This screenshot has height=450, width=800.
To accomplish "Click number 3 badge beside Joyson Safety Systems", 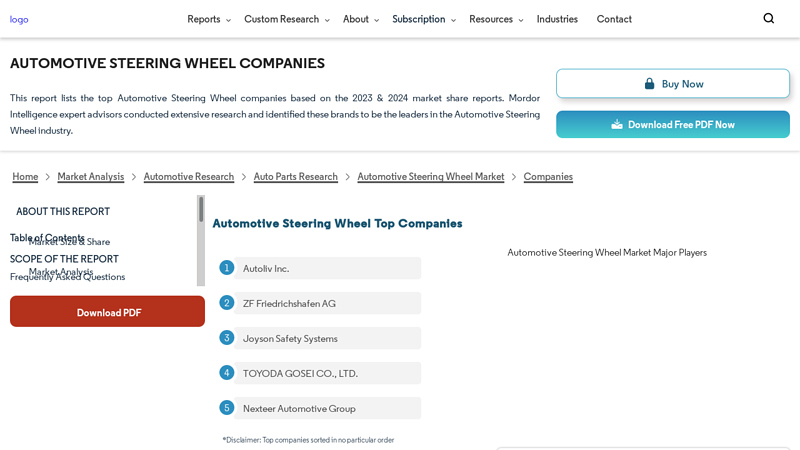I will tap(227, 338).
